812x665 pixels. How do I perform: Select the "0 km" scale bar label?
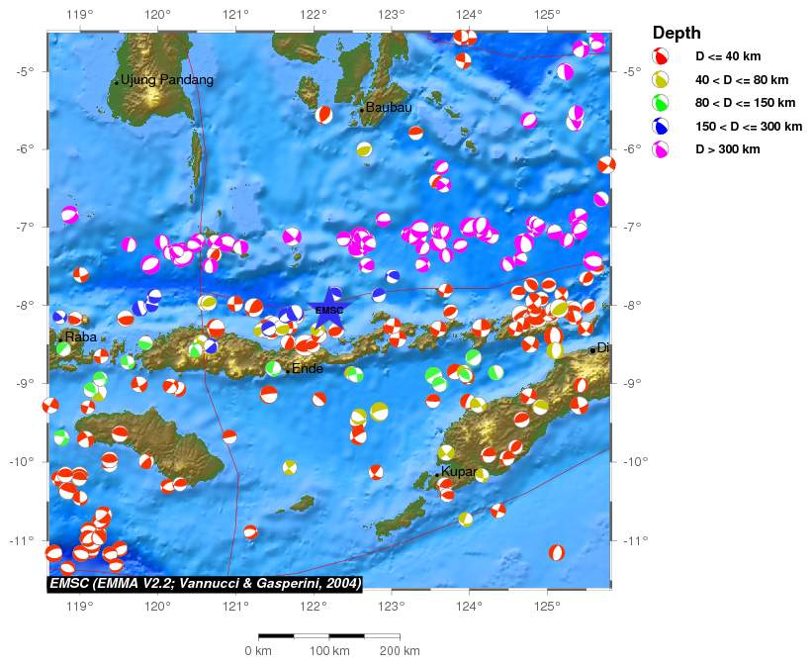pyautogui.click(x=258, y=651)
